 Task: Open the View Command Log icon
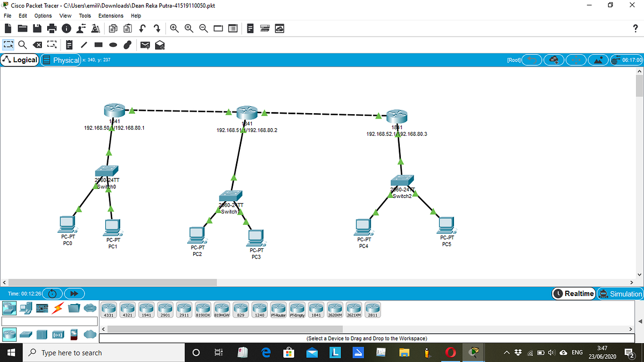tap(250, 28)
